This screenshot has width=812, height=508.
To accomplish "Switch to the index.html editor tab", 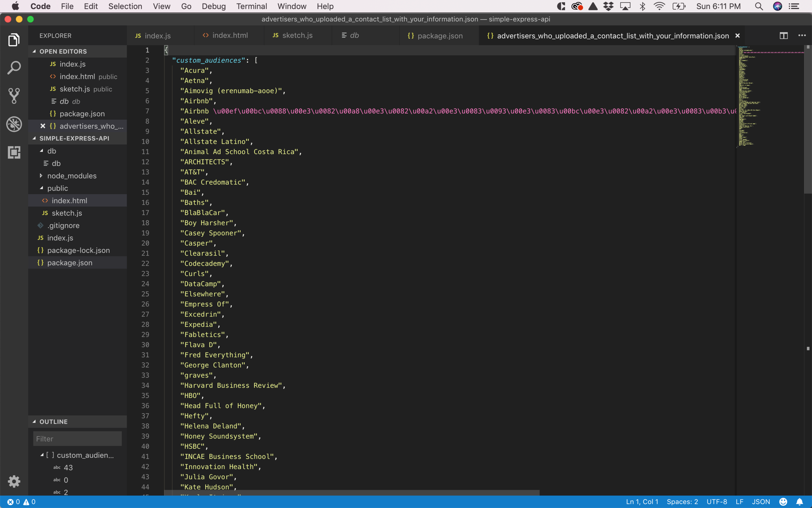I will [x=229, y=36].
